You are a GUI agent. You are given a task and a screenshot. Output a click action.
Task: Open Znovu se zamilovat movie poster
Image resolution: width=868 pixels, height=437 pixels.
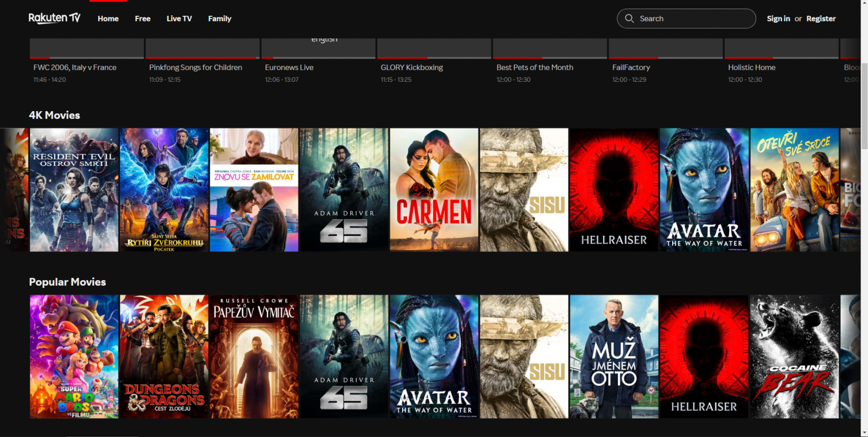[x=254, y=190]
